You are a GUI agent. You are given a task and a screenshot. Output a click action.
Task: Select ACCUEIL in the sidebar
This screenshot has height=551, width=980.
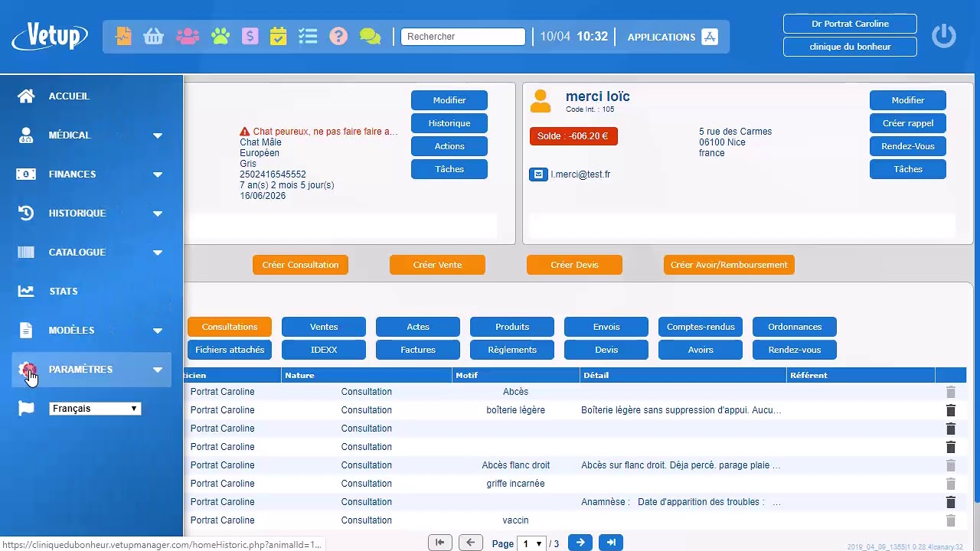point(69,96)
